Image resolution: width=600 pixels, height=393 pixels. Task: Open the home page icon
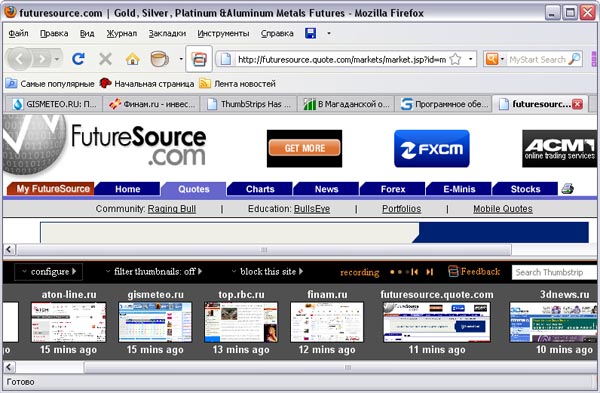pyautogui.click(x=132, y=59)
